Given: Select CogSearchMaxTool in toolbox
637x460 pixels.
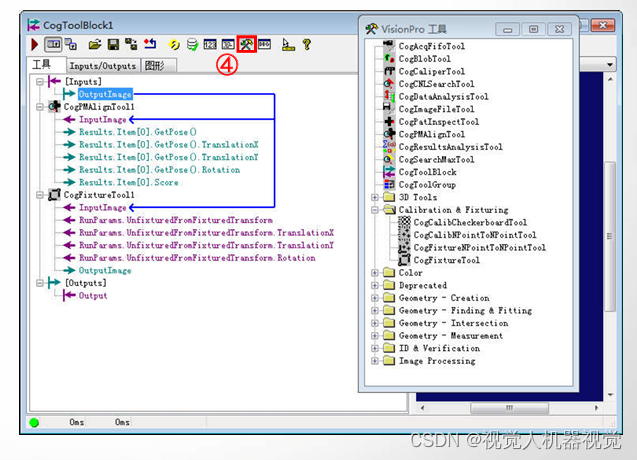Looking at the screenshot, I should [x=436, y=160].
